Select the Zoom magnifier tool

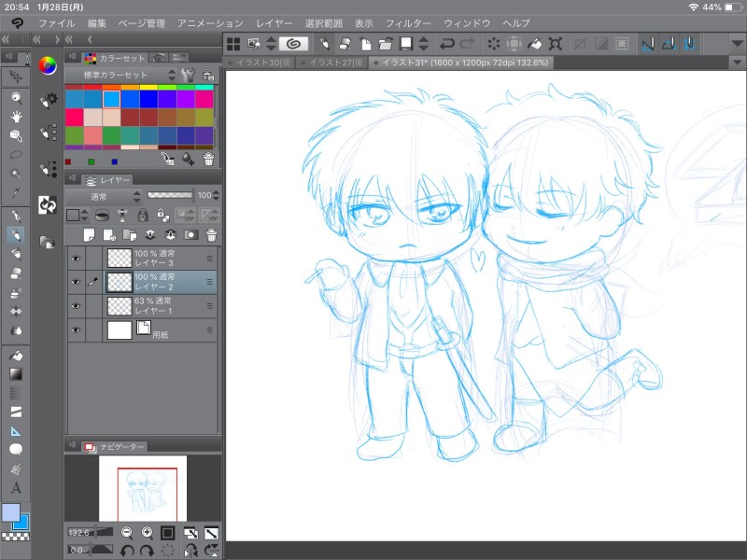pos(16,98)
